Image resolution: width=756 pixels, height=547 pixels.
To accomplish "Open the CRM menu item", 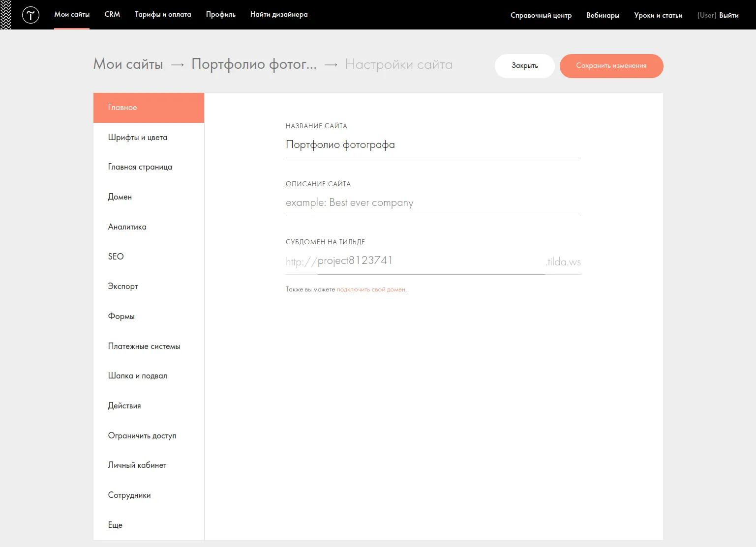I will 112,14.
